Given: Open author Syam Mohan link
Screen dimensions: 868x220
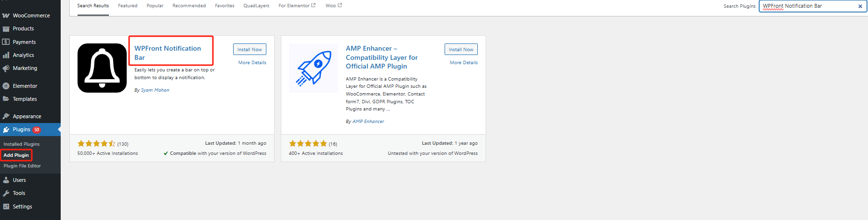Looking at the screenshot, I should [x=155, y=90].
